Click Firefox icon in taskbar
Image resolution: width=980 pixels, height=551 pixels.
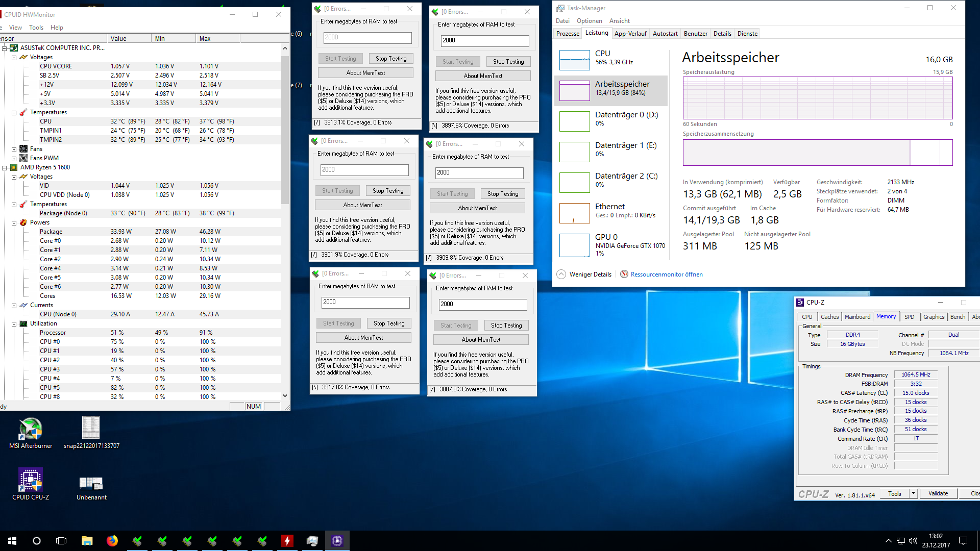pyautogui.click(x=112, y=541)
